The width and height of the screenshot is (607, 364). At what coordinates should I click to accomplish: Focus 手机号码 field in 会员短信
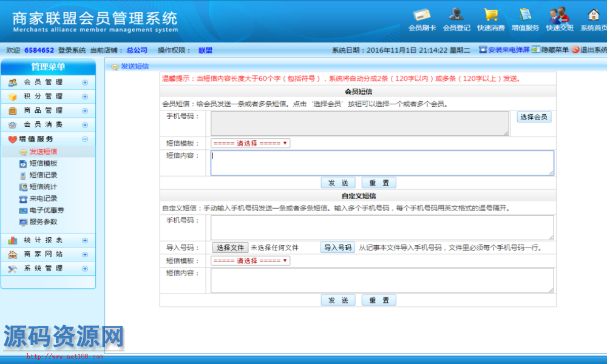[359, 123]
